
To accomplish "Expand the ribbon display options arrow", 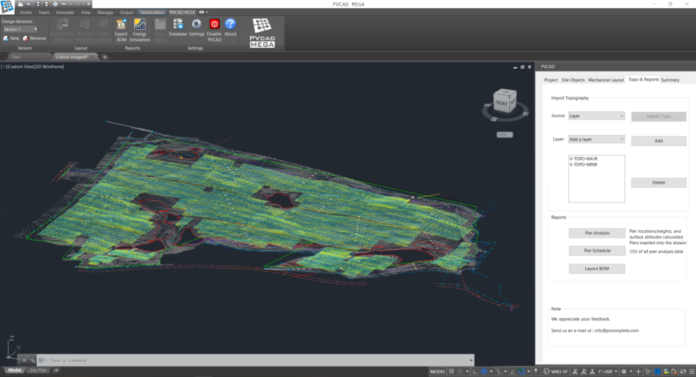I will (x=207, y=12).
